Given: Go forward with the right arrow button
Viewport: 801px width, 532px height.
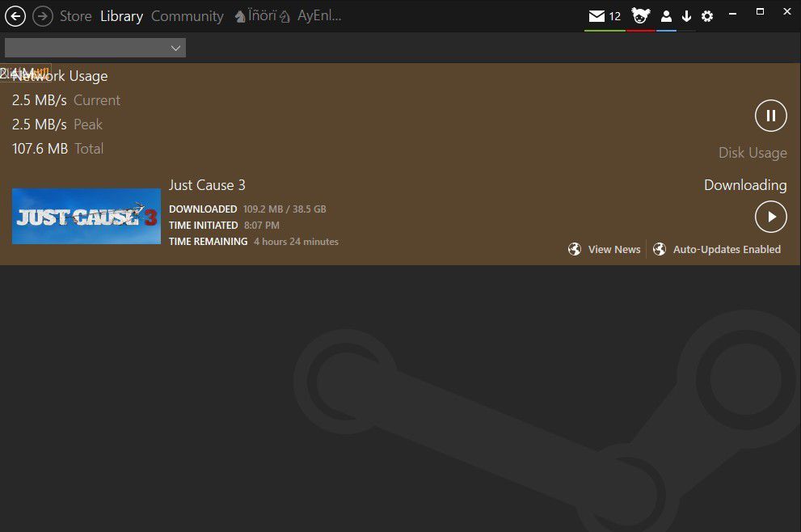Looking at the screenshot, I should 43,16.
